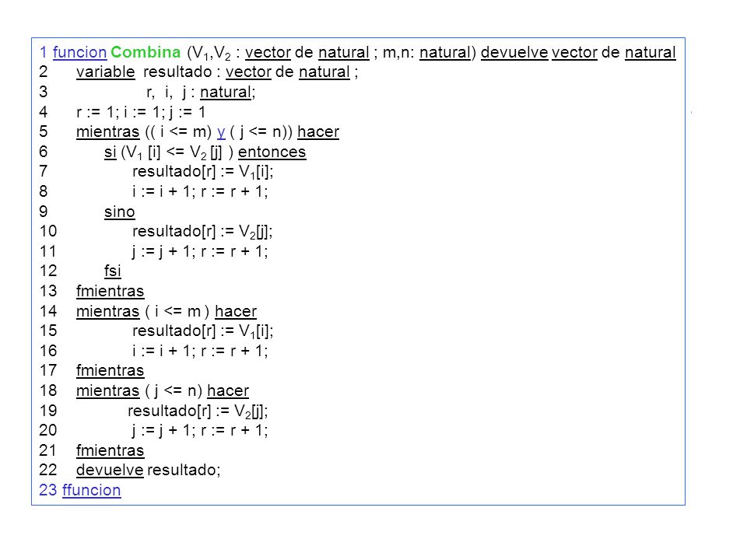The width and height of the screenshot is (747, 560).
Task: Click the blue 'ffuncion' link on line 23
Action: click(x=92, y=490)
